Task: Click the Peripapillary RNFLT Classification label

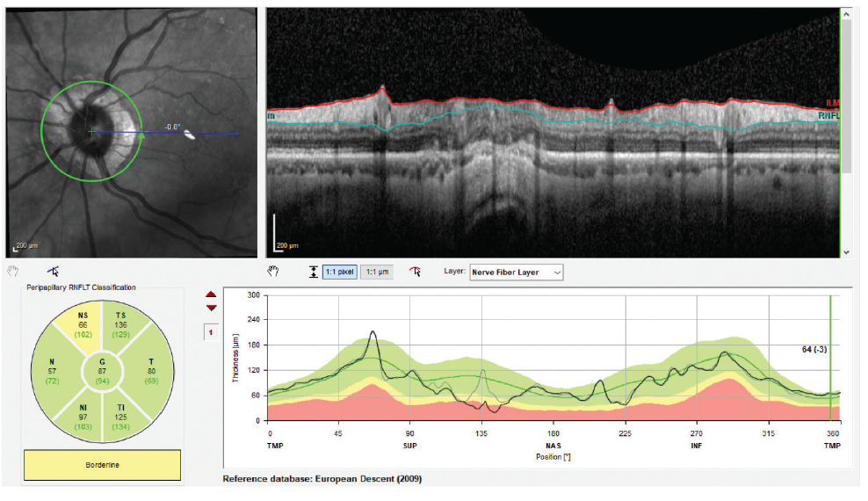Action: [x=81, y=287]
